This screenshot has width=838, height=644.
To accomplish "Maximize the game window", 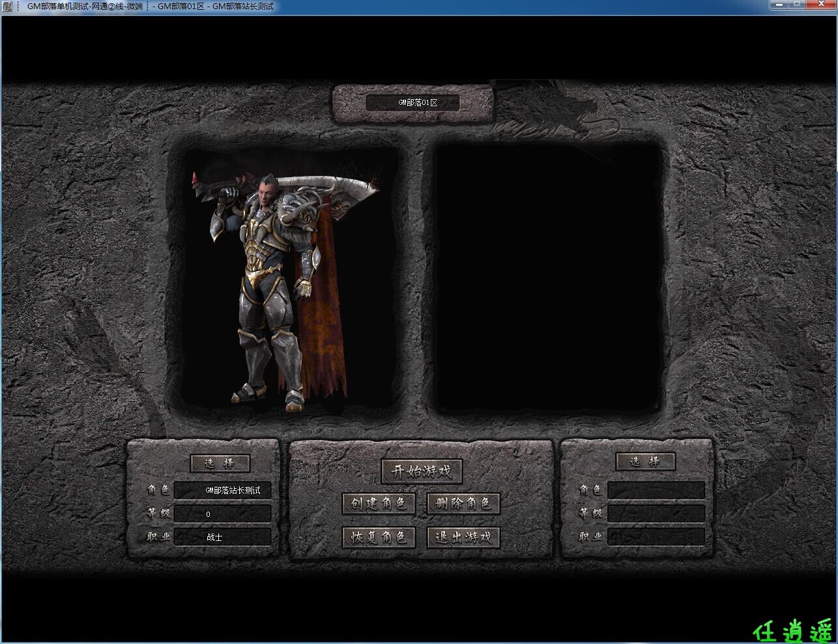I will click(797, 5).
